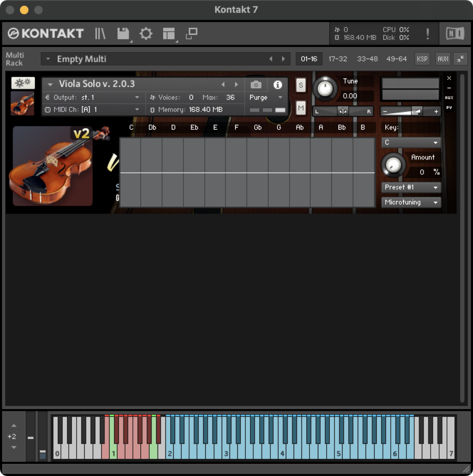The height and width of the screenshot is (476, 473).
Task: Shift keyboard octave up arrow
Action: [x=13, y=426]
